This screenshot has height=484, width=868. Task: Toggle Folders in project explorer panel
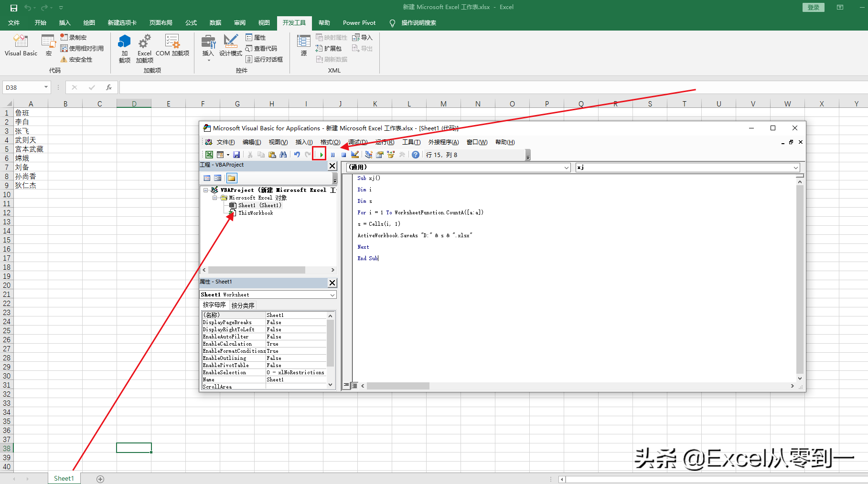pos(231,178)
